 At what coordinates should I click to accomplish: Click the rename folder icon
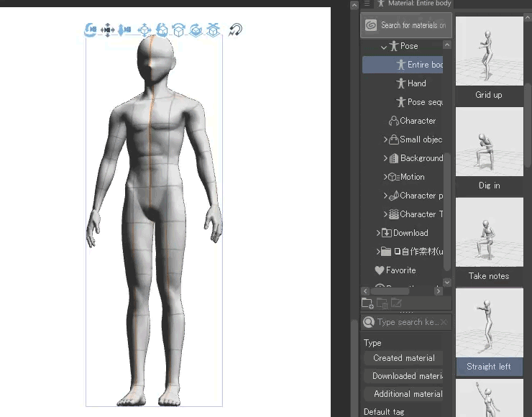(396, 303)
